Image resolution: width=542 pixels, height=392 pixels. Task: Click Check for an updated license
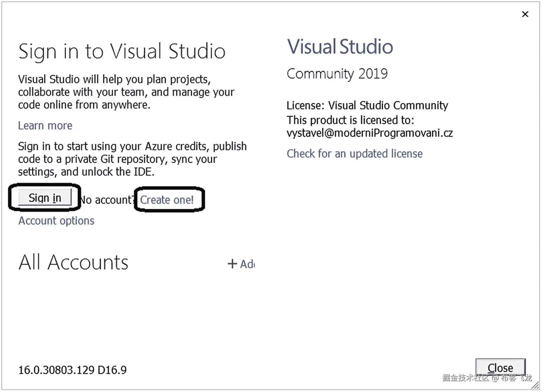(355, 153)
